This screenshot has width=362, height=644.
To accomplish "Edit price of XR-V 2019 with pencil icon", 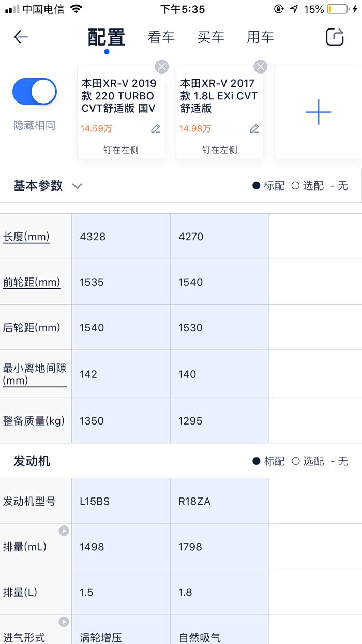I will coord(156,128).
